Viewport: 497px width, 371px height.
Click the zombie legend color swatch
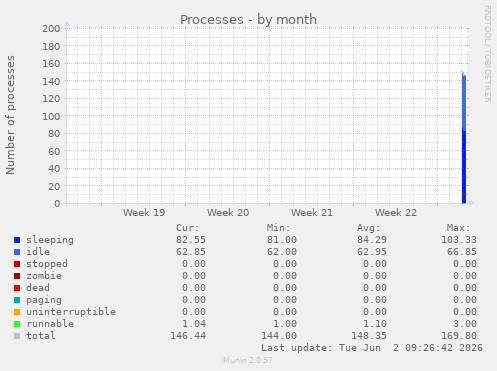click(17, 276)
